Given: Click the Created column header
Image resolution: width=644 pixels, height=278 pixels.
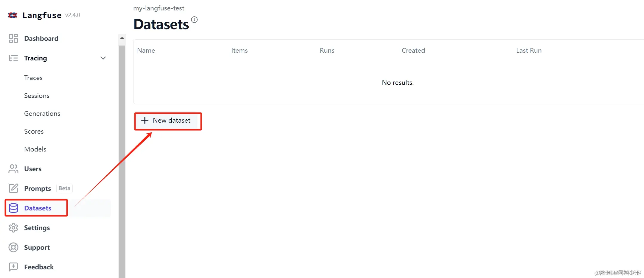Looking at the screenshot, I should (x=413, y=50).
